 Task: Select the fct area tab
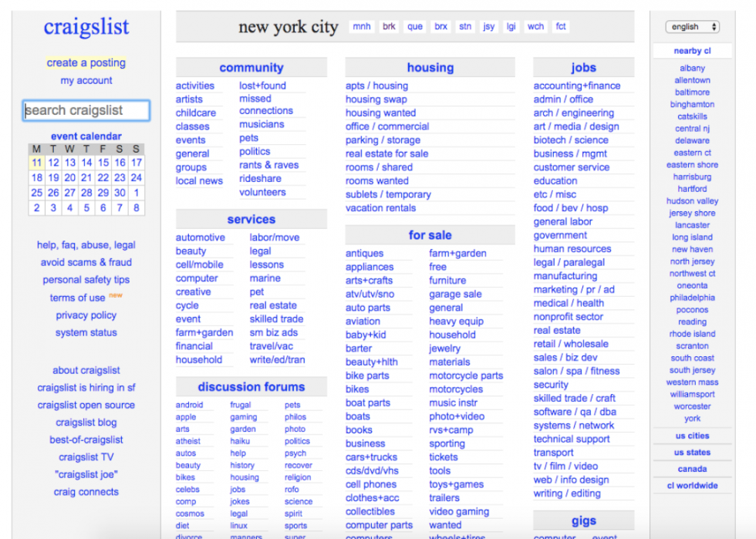561,26
